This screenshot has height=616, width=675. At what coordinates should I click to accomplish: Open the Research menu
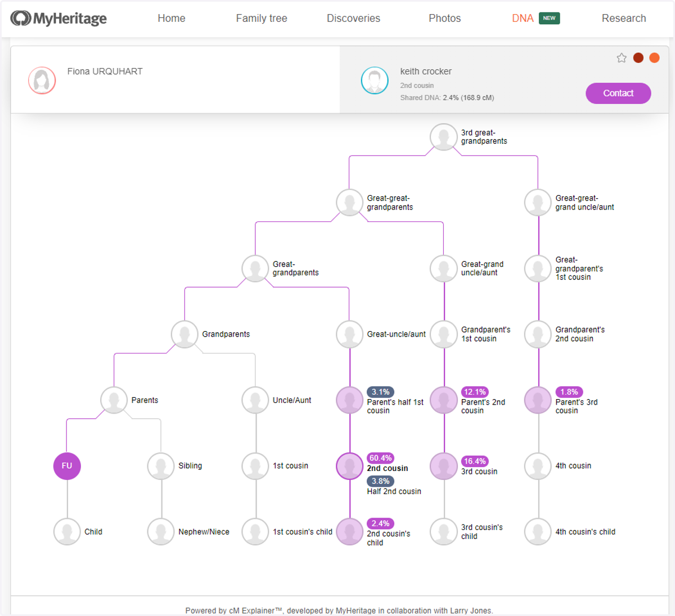click(x=624, y=19)
